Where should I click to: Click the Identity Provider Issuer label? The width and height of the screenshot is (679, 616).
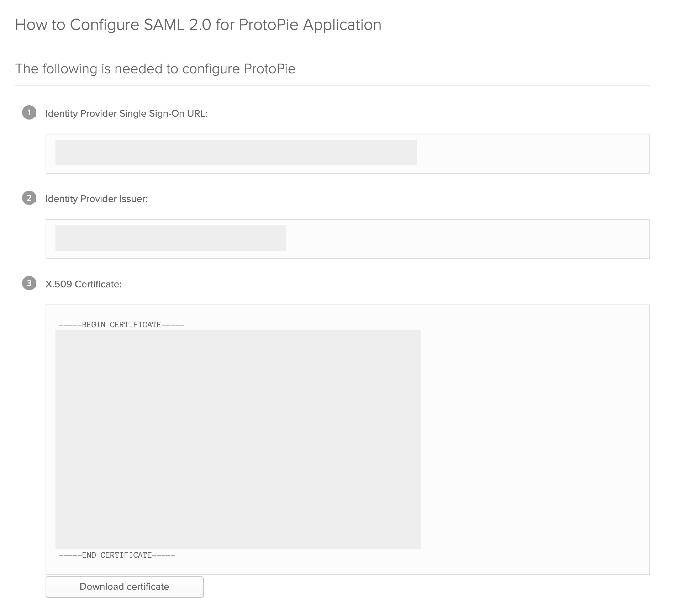coord(97,199)
